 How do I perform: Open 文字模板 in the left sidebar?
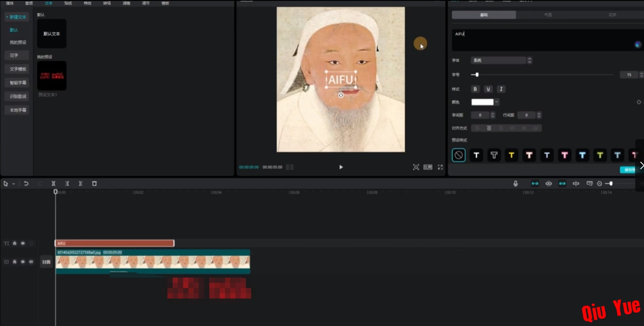point(17,69)
